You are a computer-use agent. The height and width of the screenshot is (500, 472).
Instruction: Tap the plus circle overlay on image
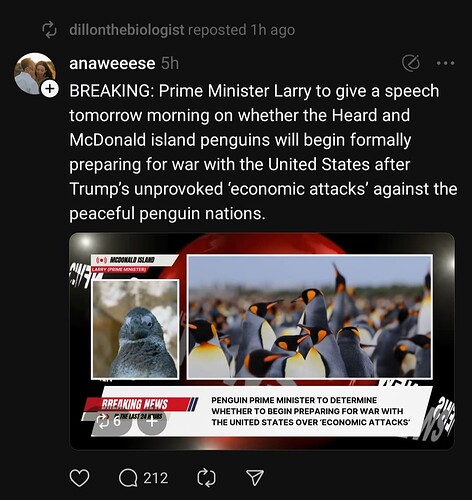tap(152, 421)
